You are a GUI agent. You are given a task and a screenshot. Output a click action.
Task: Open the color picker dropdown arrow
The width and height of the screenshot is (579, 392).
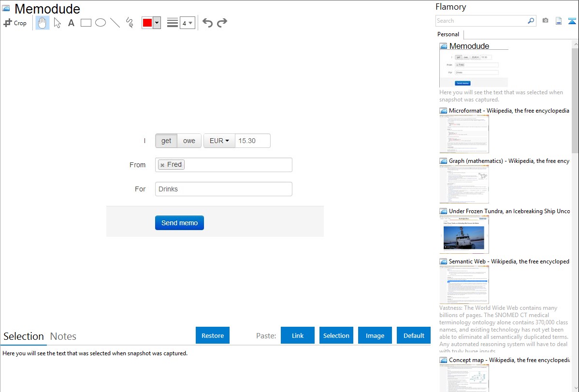157,23
